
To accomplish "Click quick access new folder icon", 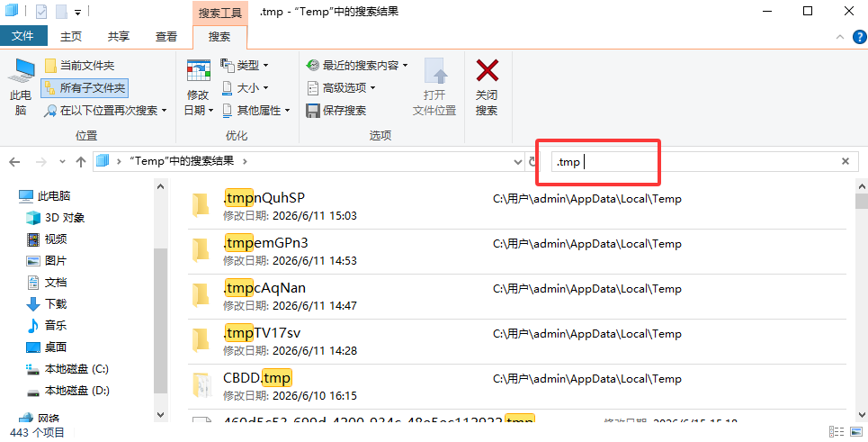I will tap(61, 11).
